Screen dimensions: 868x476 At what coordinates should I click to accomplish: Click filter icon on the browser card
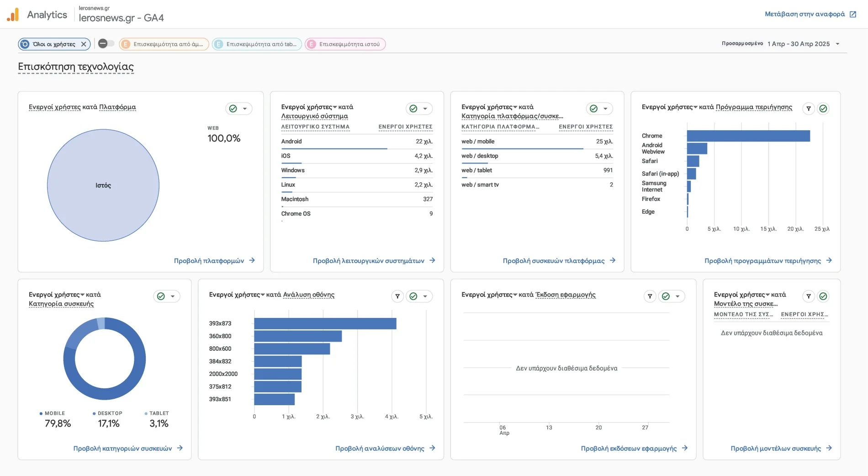[x=808, y=109]
